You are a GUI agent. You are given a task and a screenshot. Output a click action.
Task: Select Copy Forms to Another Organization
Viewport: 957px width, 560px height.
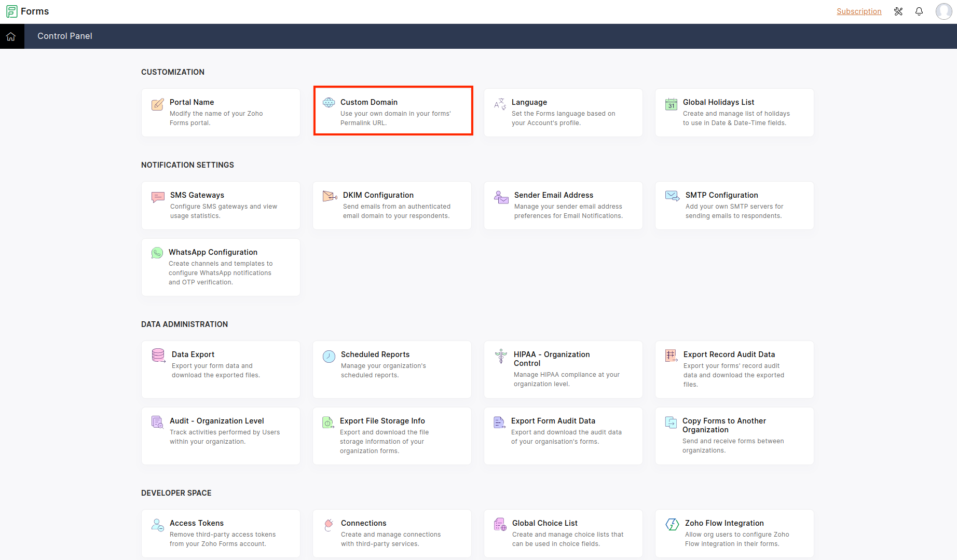pyautogui.click(x=734, y=435)
